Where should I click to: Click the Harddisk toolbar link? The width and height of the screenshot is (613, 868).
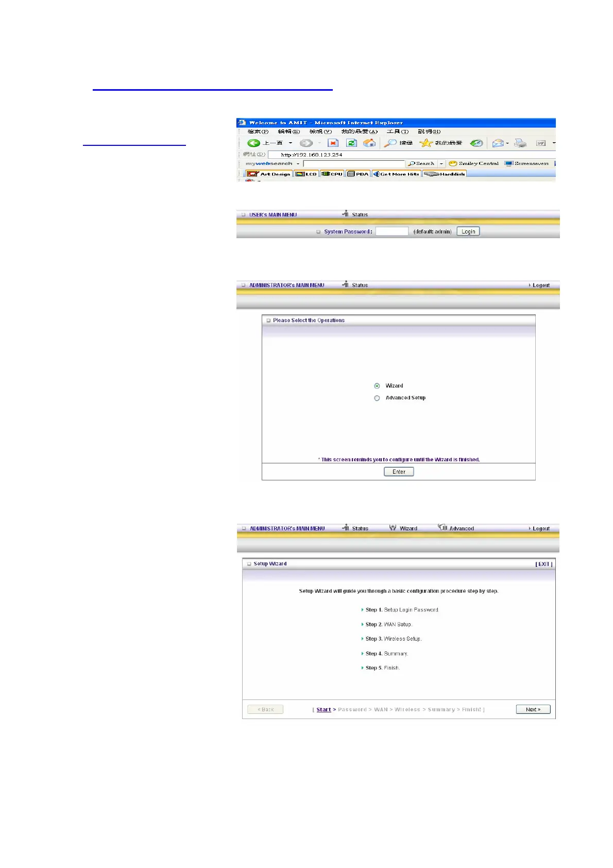tap(445, 174)
